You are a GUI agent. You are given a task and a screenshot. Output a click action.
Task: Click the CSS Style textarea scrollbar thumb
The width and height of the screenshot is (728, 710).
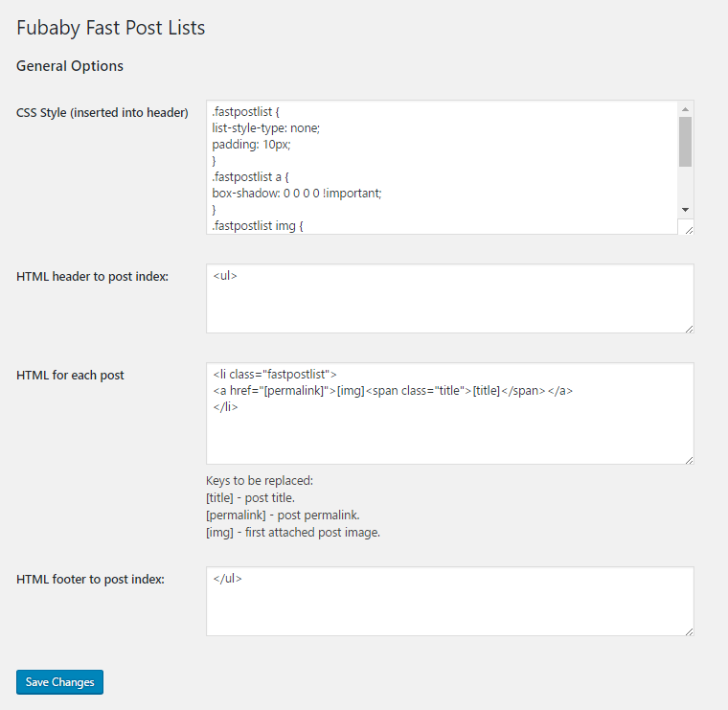(x=685, y=142)
